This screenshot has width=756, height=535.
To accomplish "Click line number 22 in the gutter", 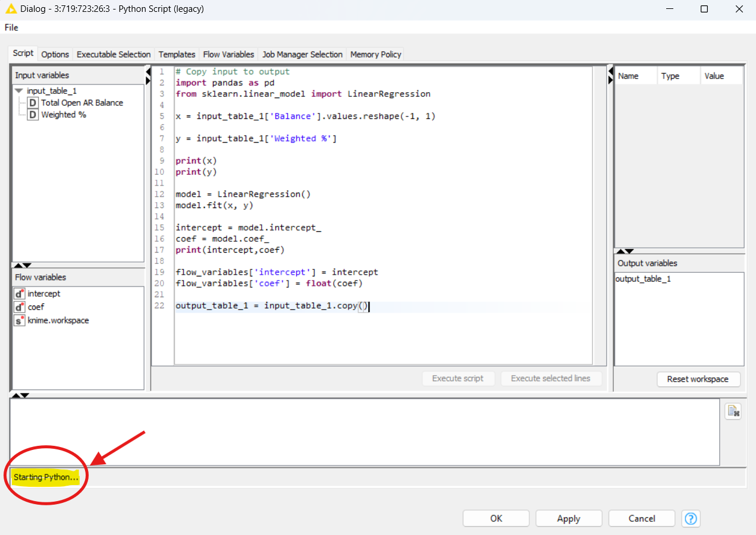I will (x=159, y=306).
